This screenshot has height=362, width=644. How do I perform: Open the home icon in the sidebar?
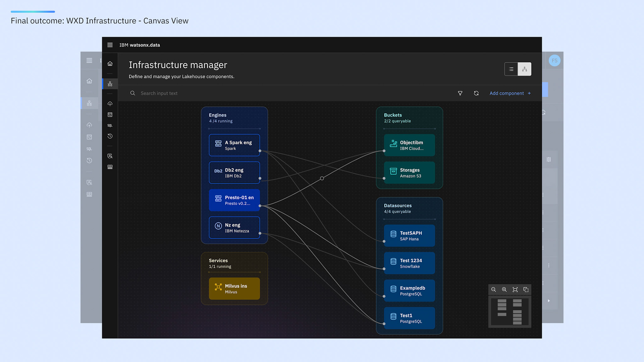pos(110,63)
